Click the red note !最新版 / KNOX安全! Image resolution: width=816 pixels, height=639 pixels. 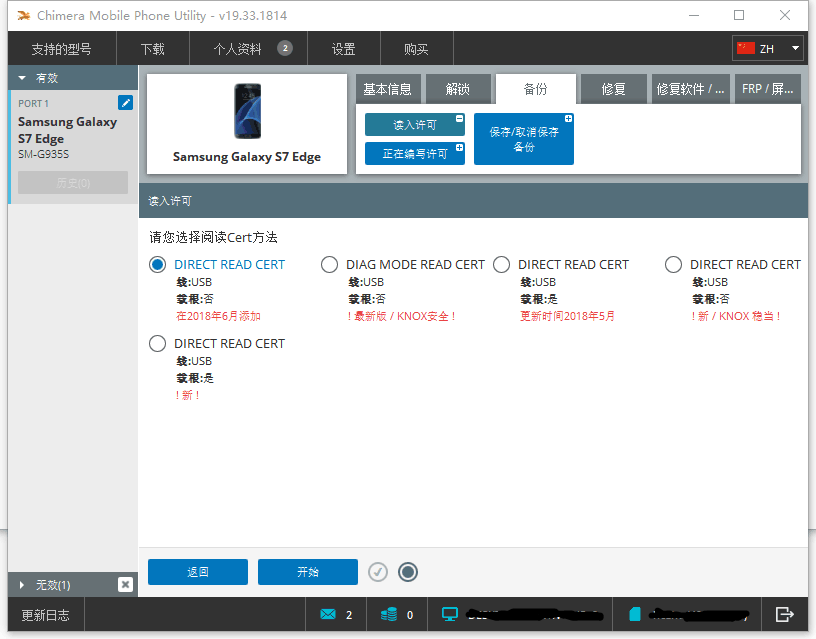402,316
